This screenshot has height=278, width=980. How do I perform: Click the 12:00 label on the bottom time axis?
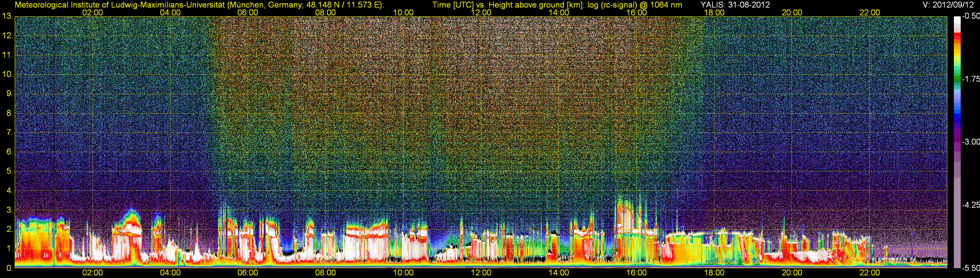[x=481, y=273]
